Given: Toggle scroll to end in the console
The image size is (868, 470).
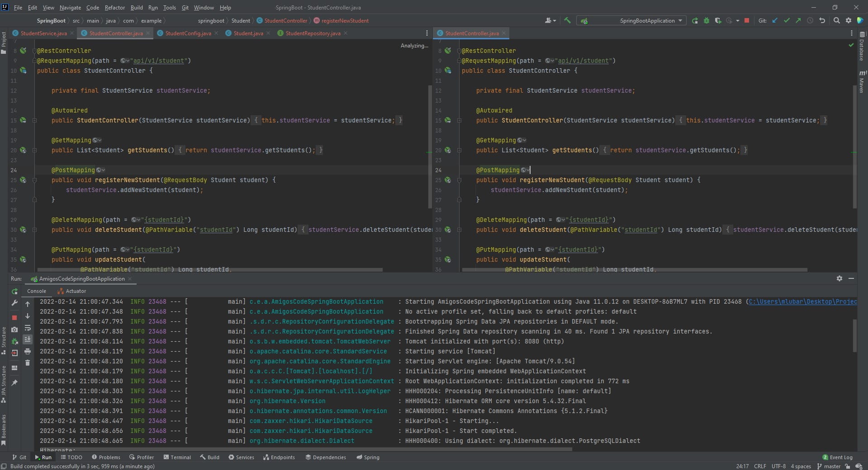Looking at the screenshot, I should tap(28, 339).
